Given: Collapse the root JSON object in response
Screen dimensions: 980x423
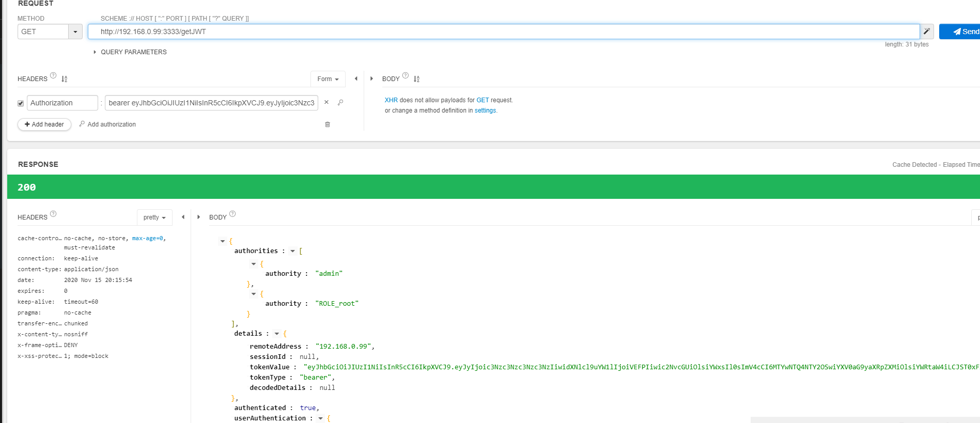Looking at the screenshot, I should tap(223, 241).
